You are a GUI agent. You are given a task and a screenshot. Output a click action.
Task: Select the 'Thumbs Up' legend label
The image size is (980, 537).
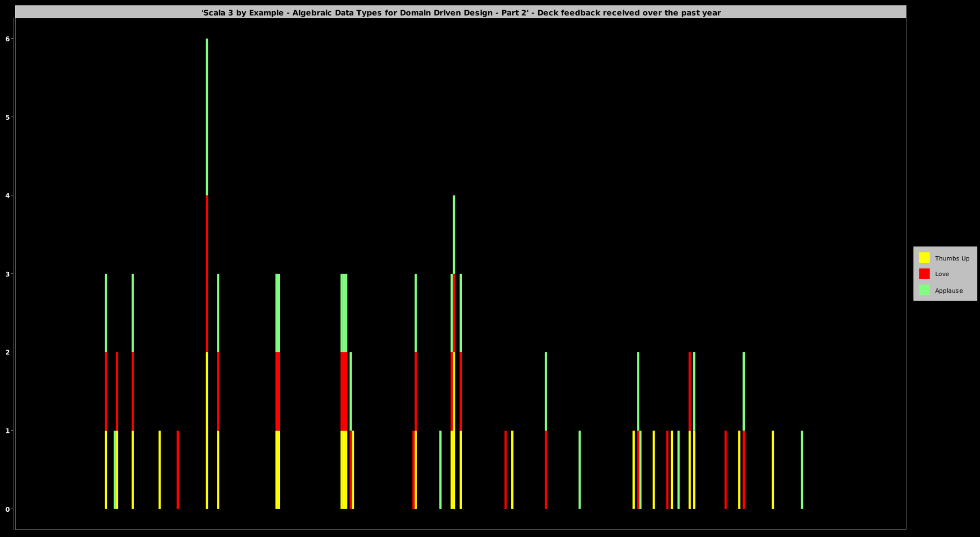point(952,258)
